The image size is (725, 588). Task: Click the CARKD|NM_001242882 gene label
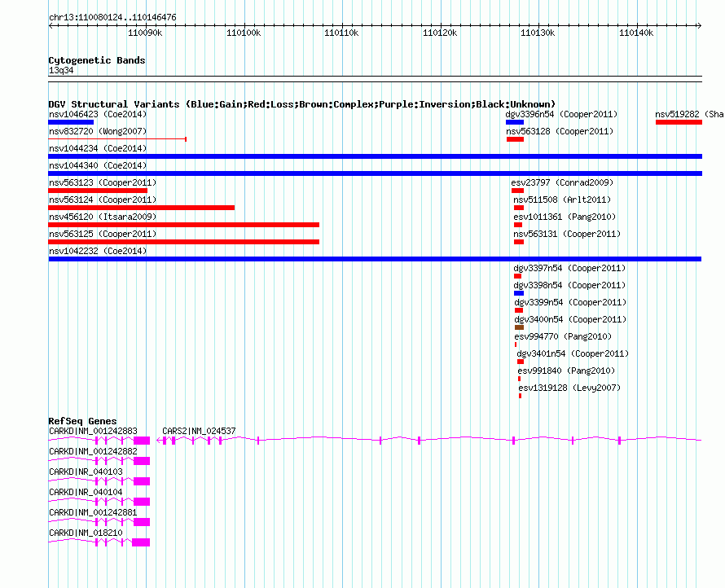(93, 451)
